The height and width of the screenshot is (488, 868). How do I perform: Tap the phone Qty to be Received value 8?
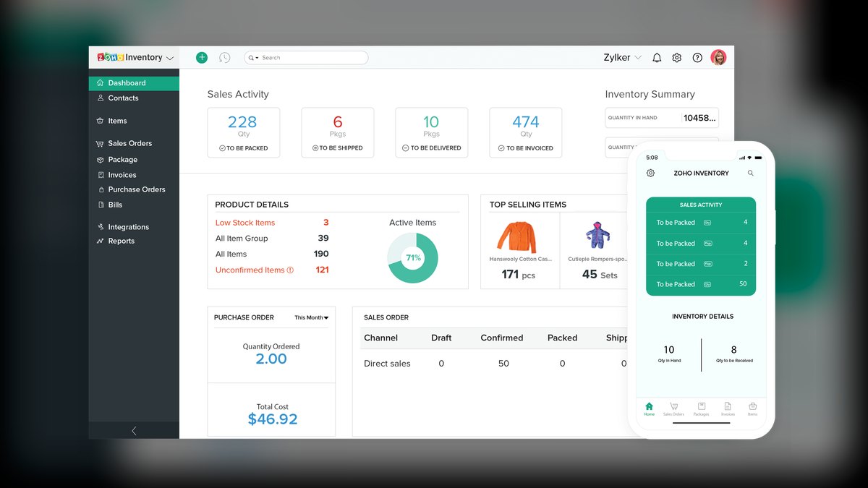tap(734, 350)
